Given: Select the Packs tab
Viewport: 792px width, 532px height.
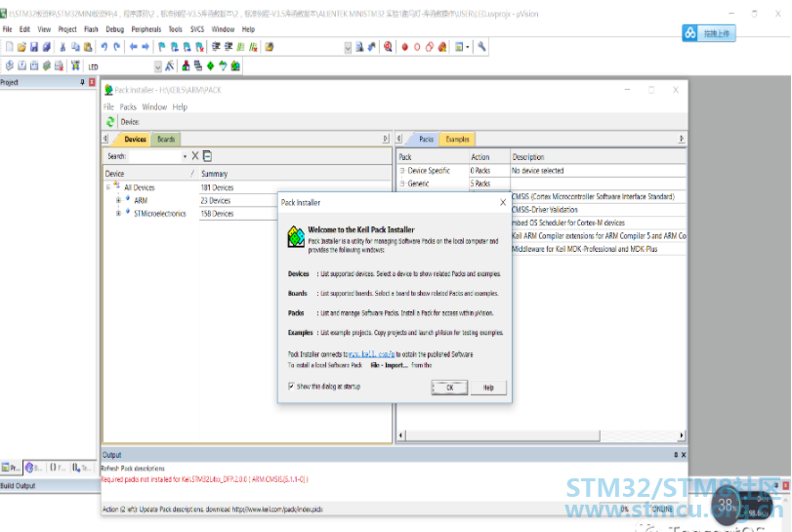Looking at the screenshot, I should point(426,140).
